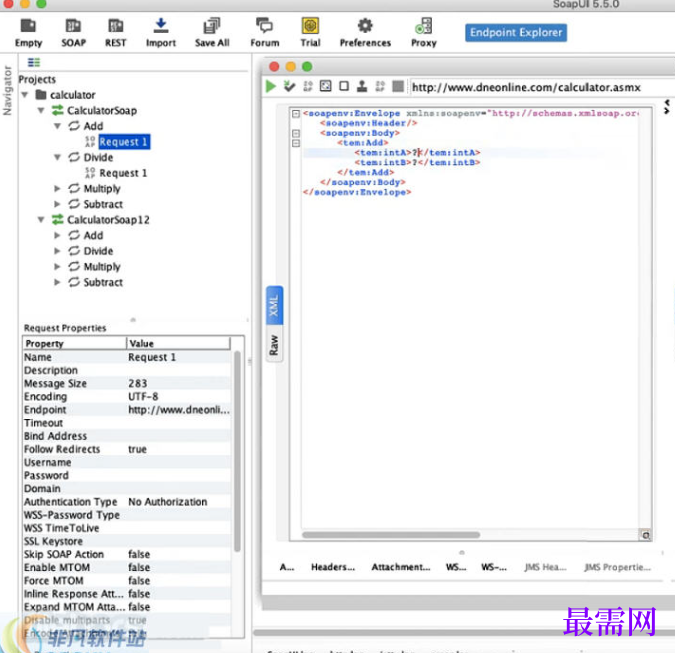
Task: Create a new SOAP project
Action: [x=73, y=33]
